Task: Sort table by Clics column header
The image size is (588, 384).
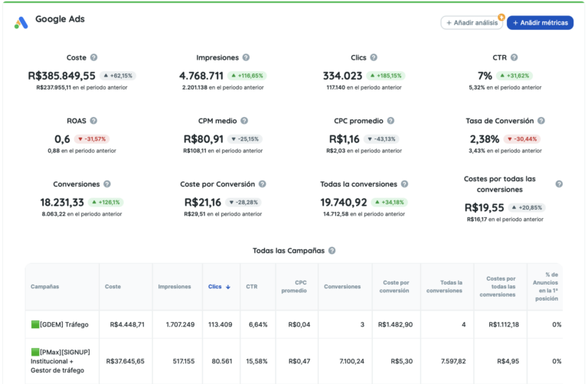Action: point(219,287)
